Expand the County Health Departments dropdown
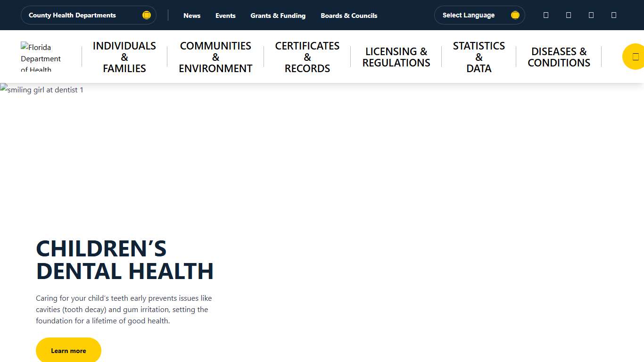This screenshot has width=644, height=362. (x=89, y=15)
